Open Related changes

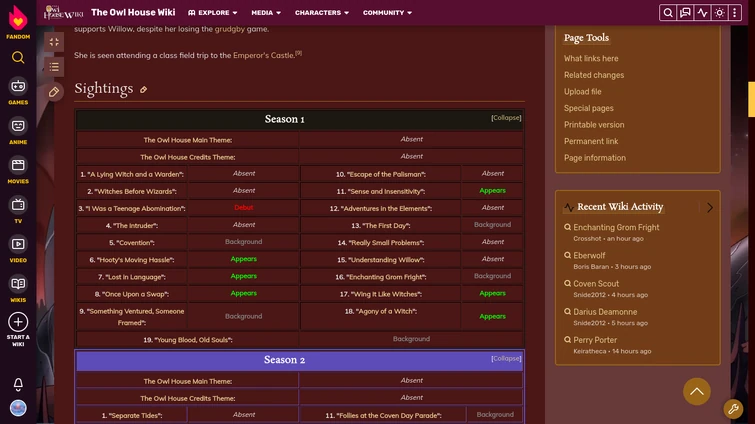click(x=594, y=75)
